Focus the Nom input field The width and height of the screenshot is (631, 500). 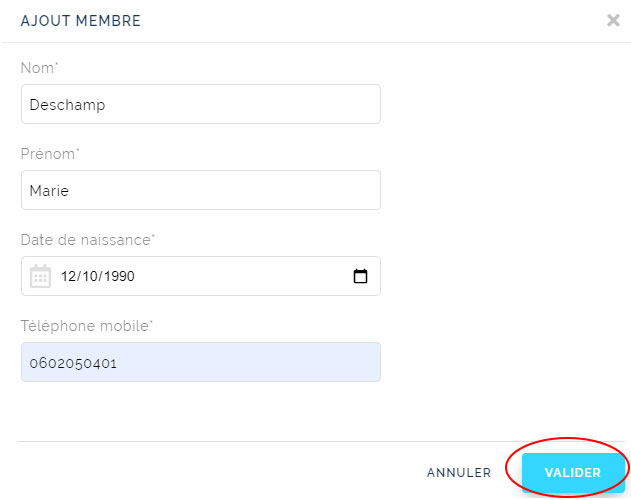[201, 104]
